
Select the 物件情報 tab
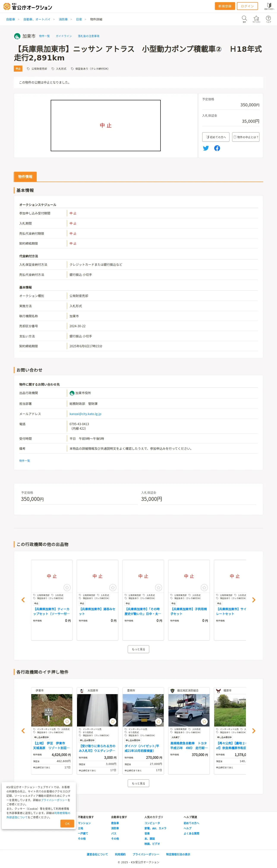25,177
